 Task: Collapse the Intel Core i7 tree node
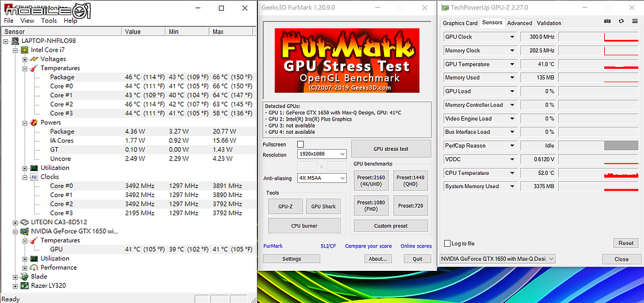[x=16, y=50]
